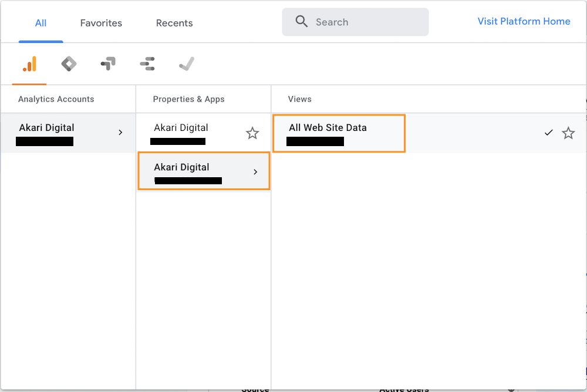The width and height of the screenshot is (587, 392).
Task: Switch to the All tab
Action: click(41, 23)
